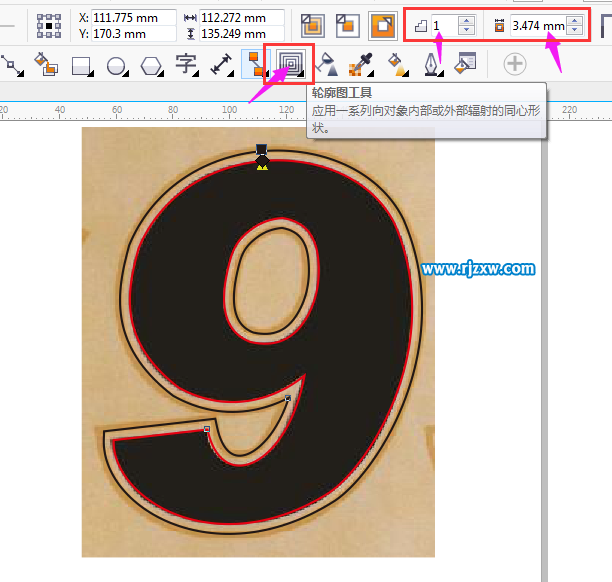
Task: Select the Color Eyedropper tool
Action: point(361,64)
